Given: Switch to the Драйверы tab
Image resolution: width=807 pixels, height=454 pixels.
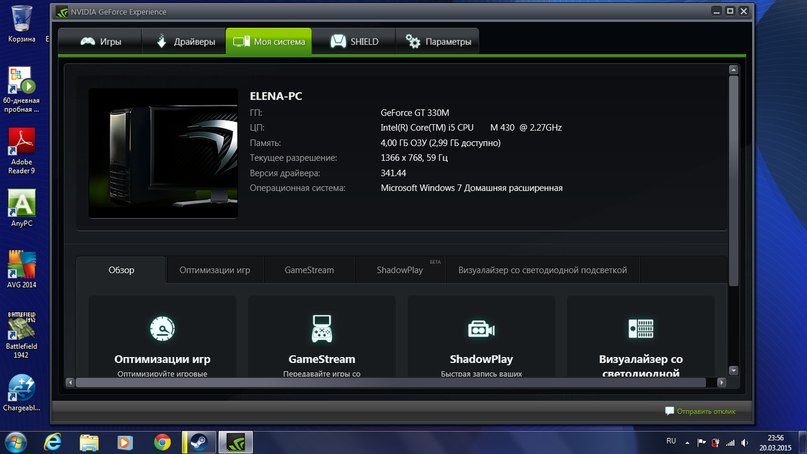Looking at the screenshot, I should click(184, 41).
